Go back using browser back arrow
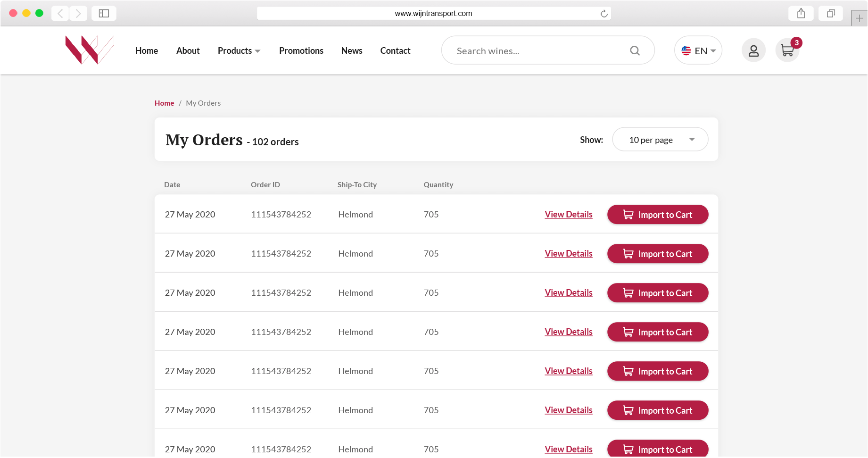The width and height of the screenshot is (868, 458). pos(60,13)
